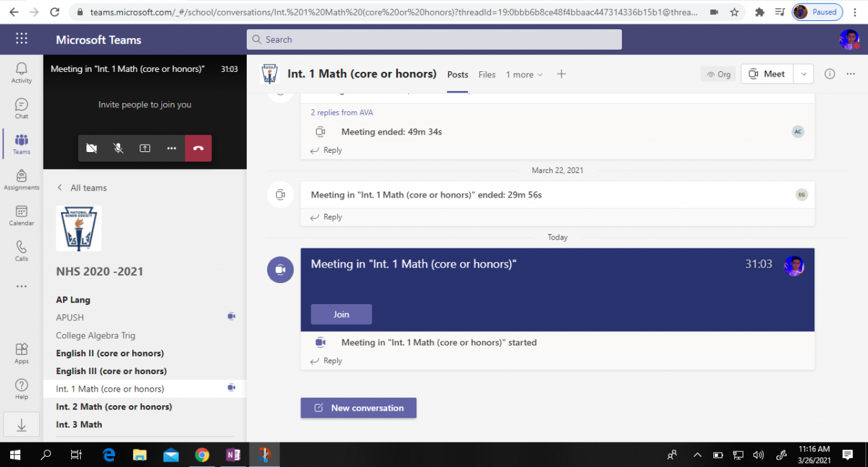Click the download desktop app icon
This screenshot has width=868, height=467.
(22, 426)
